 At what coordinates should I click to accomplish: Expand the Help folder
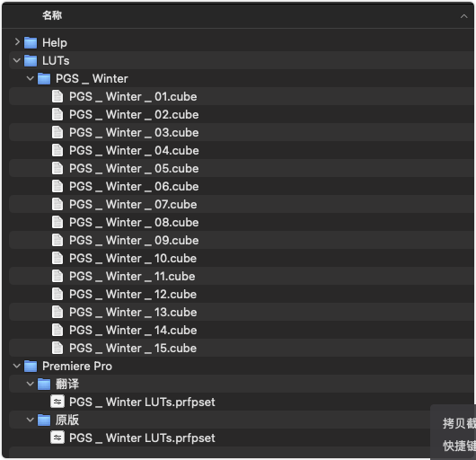point(17,42)
